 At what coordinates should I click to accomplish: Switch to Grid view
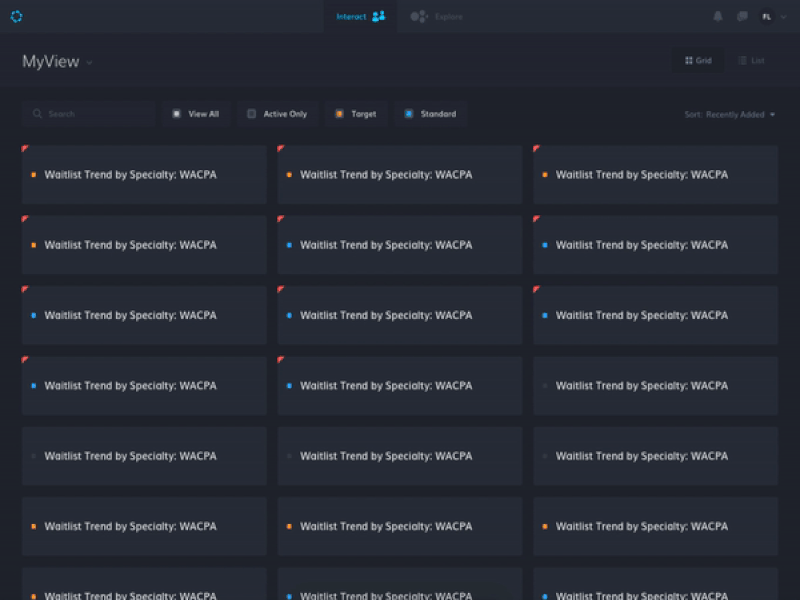698,61
